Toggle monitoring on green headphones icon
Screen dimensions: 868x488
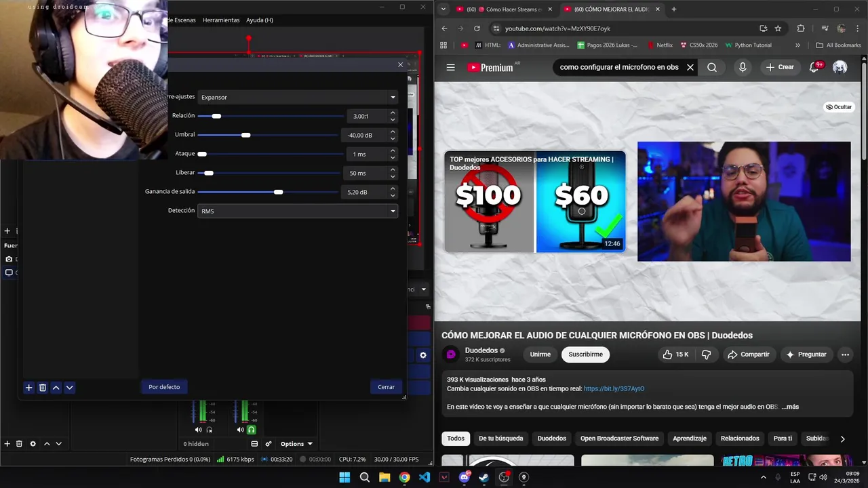point(251,430)
